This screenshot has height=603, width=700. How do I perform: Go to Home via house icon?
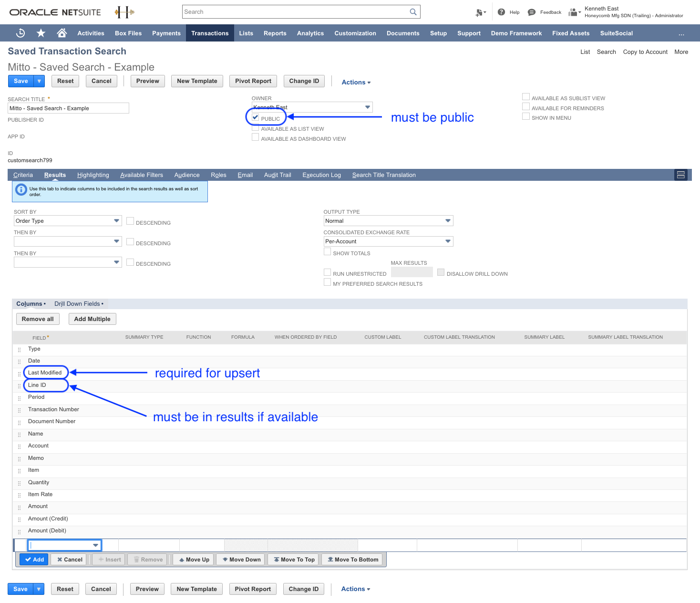click(62, 33)
